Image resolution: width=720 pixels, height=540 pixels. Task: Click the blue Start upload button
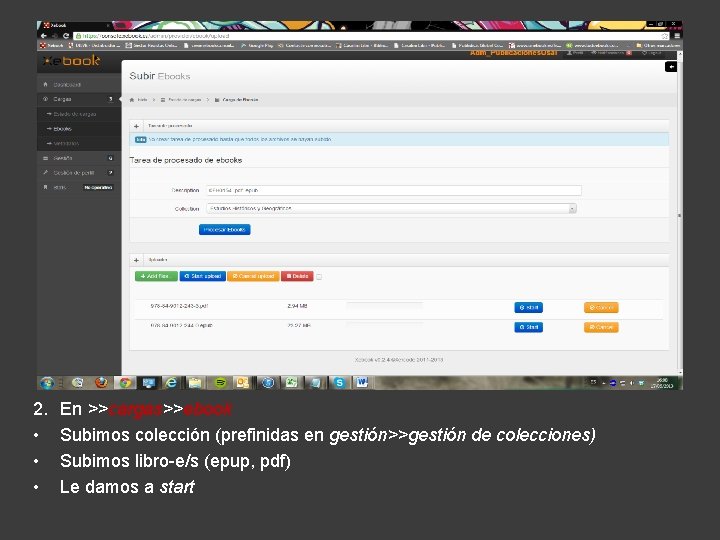coord(202,276)
